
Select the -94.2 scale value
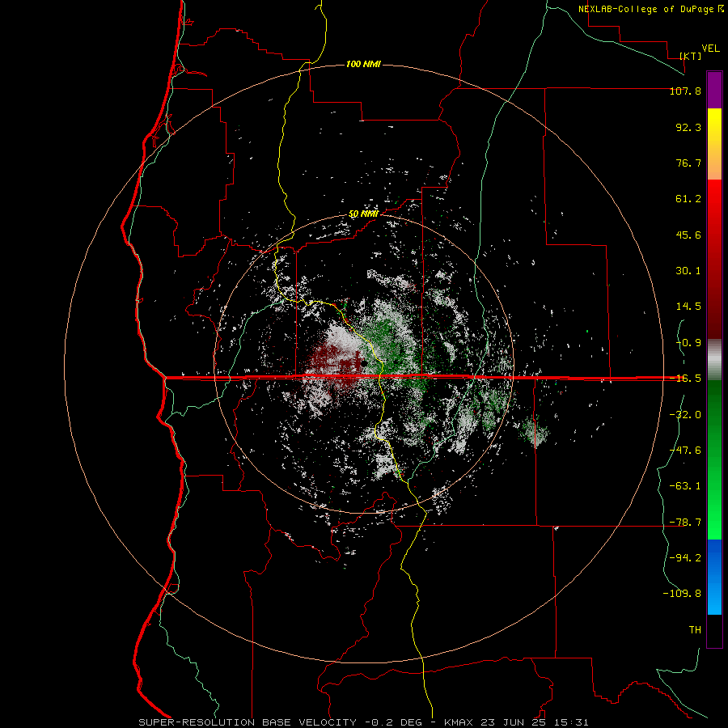point(685,558)
